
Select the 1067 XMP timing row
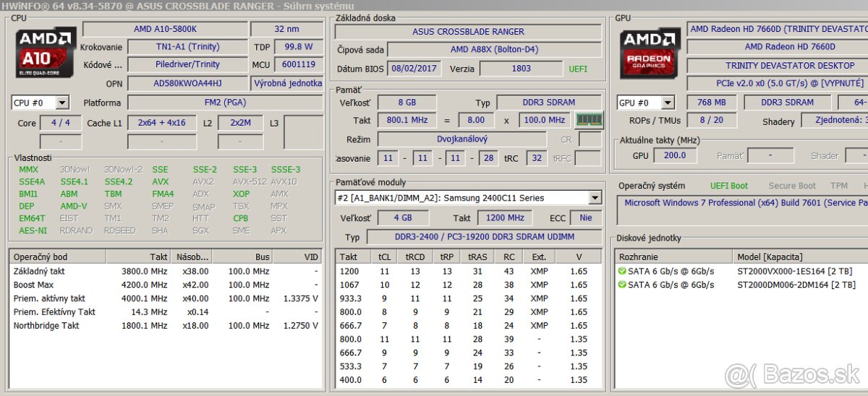469,285
